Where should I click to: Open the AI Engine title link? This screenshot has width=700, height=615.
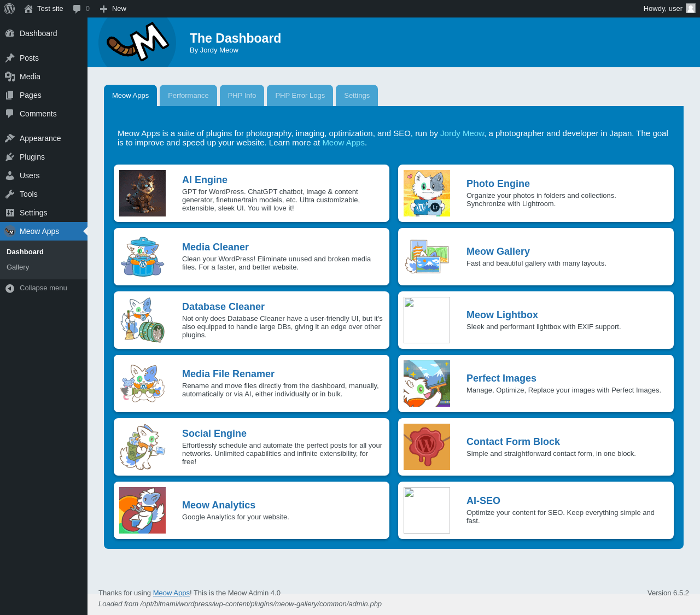click(x=205, y=180)
